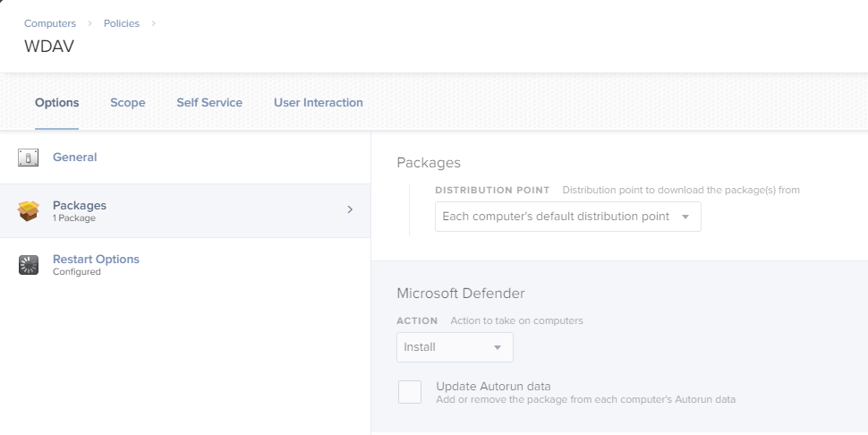This screenshot has width=868, height=435.
Task: Open the Distribution Point dropdown
Action: [567, 217]
